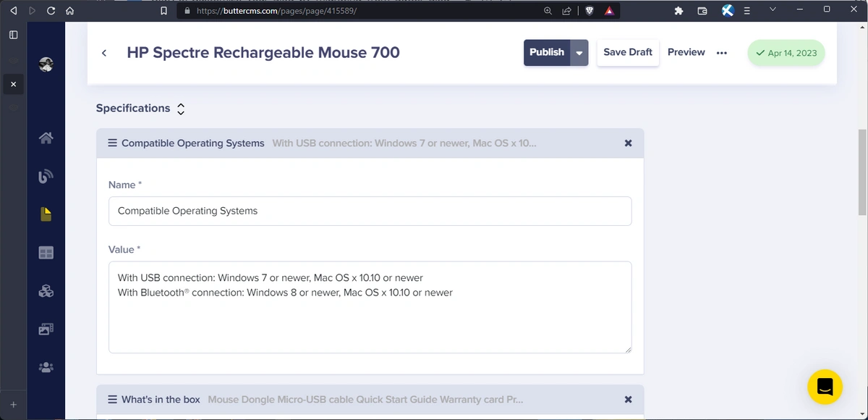The height and width of the screenshot is (420, 868).
Task: Go back using the left arrow
Action: 104,53
